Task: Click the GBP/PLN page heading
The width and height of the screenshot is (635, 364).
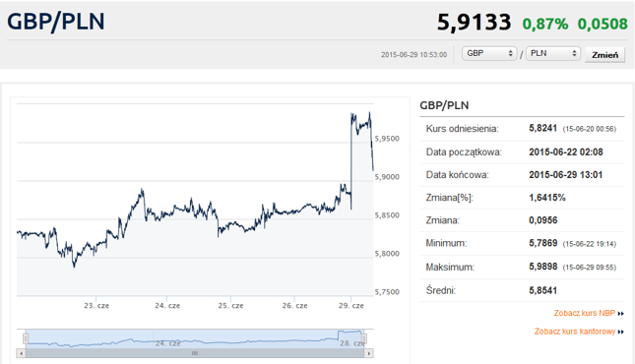Action: [x=56, y=22]
